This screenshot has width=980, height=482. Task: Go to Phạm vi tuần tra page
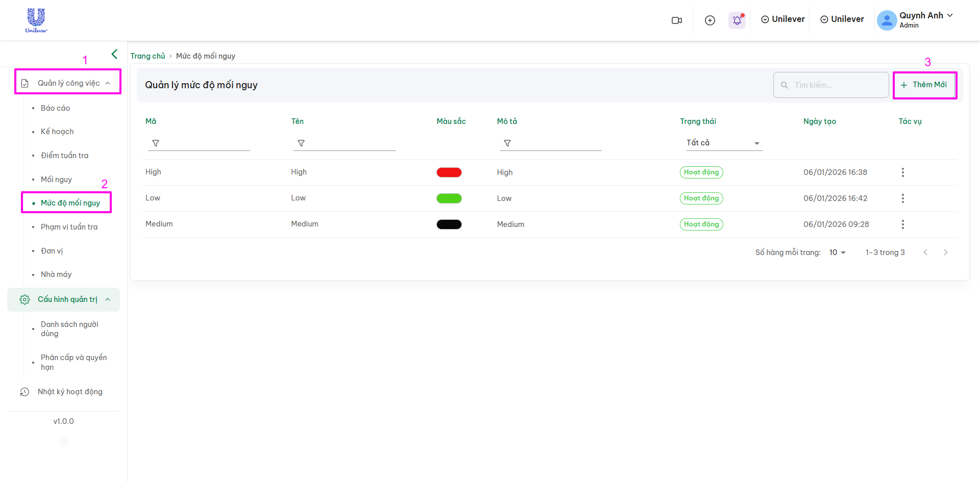point(69,227)
